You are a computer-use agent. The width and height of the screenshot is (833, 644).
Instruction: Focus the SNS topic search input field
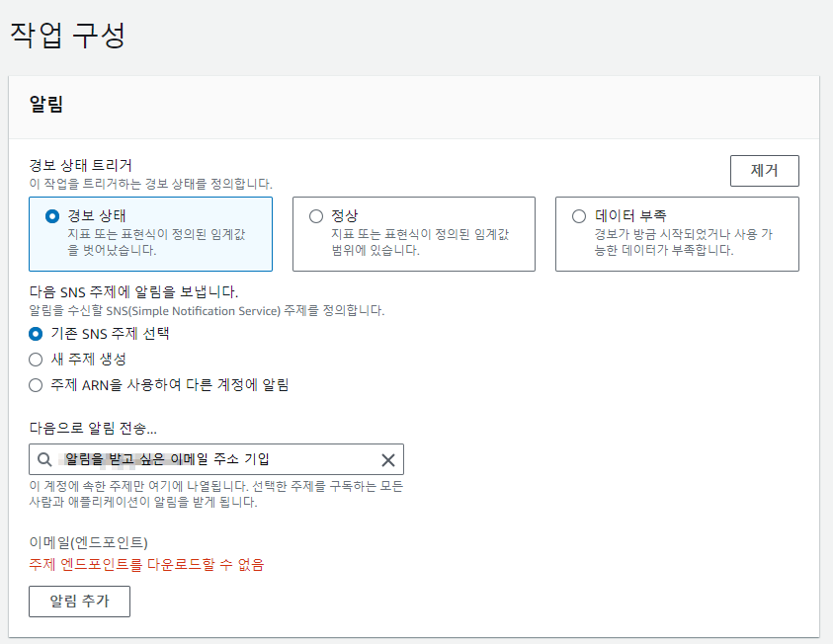(x=216, y=459)
